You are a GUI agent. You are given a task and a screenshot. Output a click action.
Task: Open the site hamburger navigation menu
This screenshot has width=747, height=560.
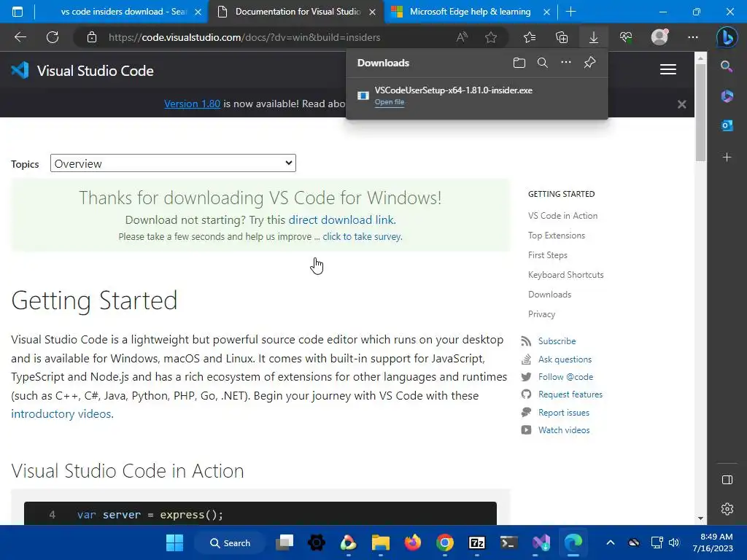[668, 69]
